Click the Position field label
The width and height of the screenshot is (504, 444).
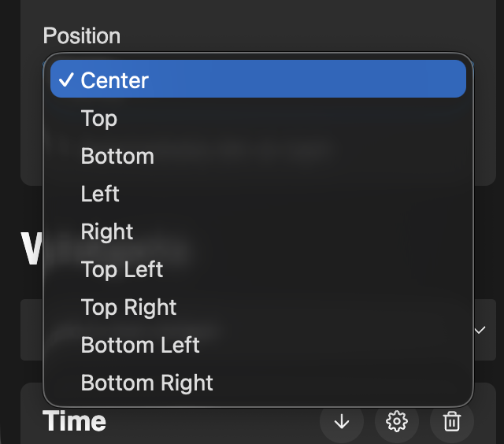[82, 36]
